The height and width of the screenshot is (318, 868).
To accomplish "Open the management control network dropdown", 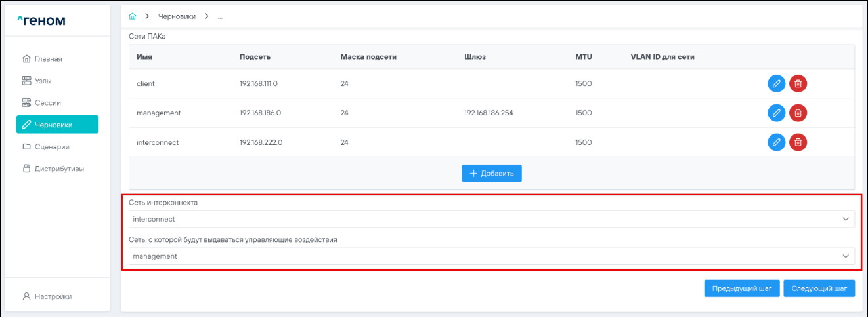I will (491, 256).
